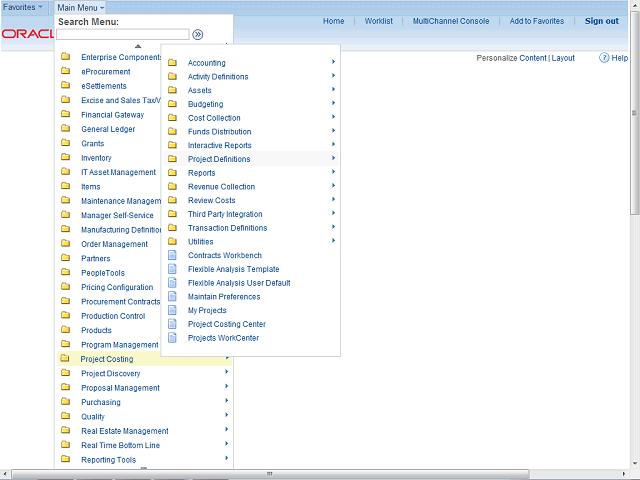640x480 pixels.
Task: Open the Review Costs menu item
Action: coord(211,200)
